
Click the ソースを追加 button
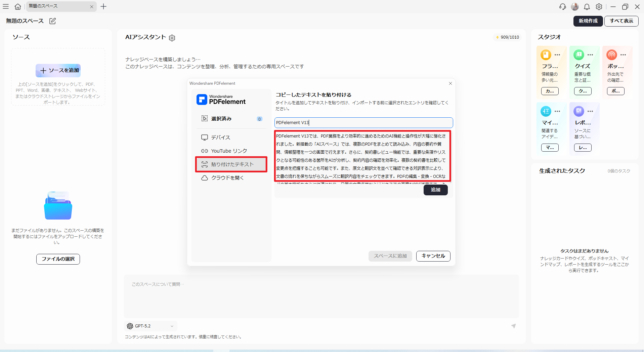tap(58, 71)
